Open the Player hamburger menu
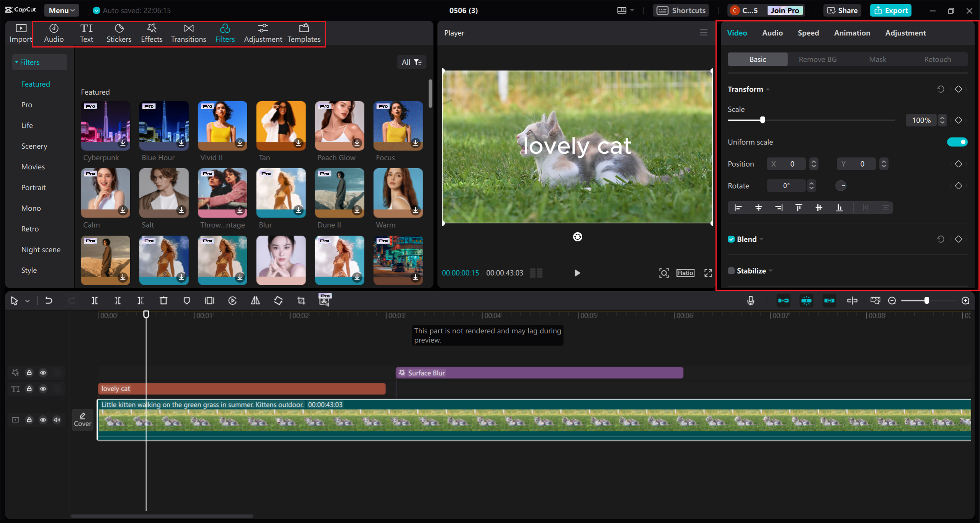Viewport: 980px width, 523px height. click(x=704, y=33)
